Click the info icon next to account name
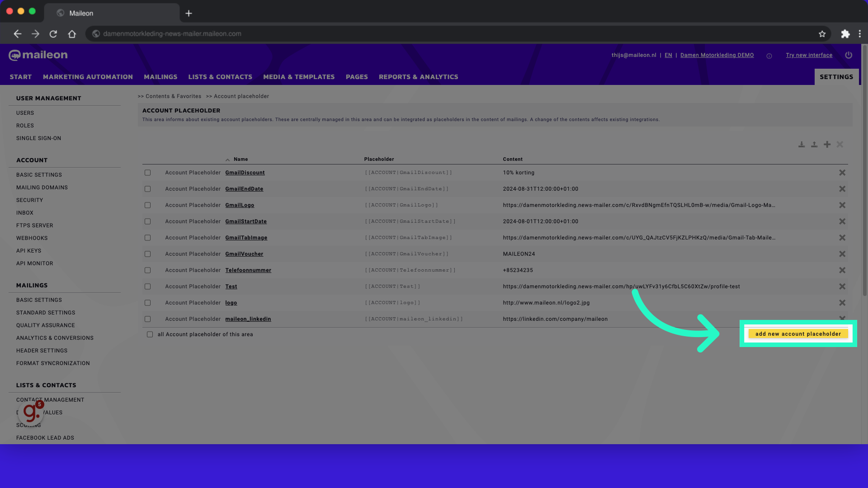This screenshot has width=868, height=488. click(769, 56)
